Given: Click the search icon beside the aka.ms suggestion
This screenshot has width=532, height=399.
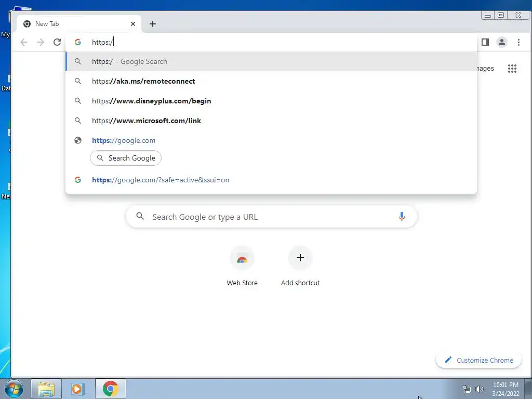Looking at the screenshot, I should (x=78, y=81).
